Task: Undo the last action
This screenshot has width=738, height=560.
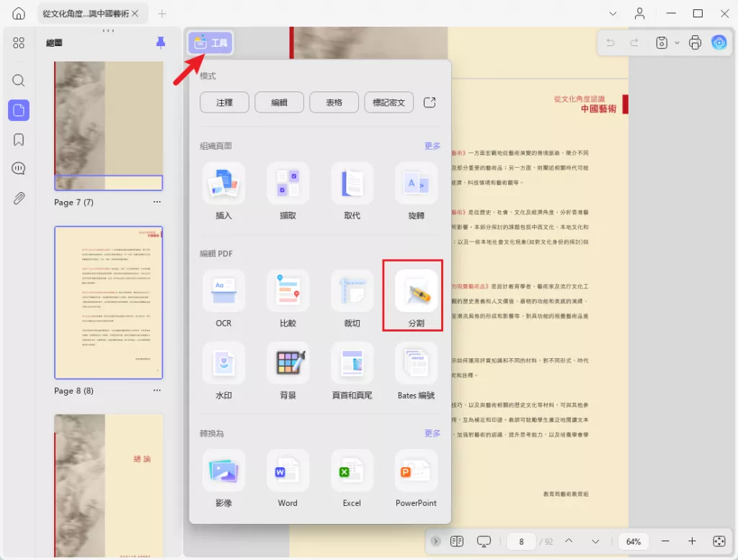Action: (x=610, y=43)
